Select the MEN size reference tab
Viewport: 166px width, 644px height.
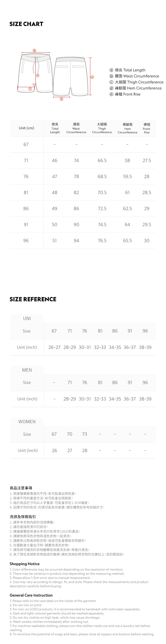[x=27, y=370]
